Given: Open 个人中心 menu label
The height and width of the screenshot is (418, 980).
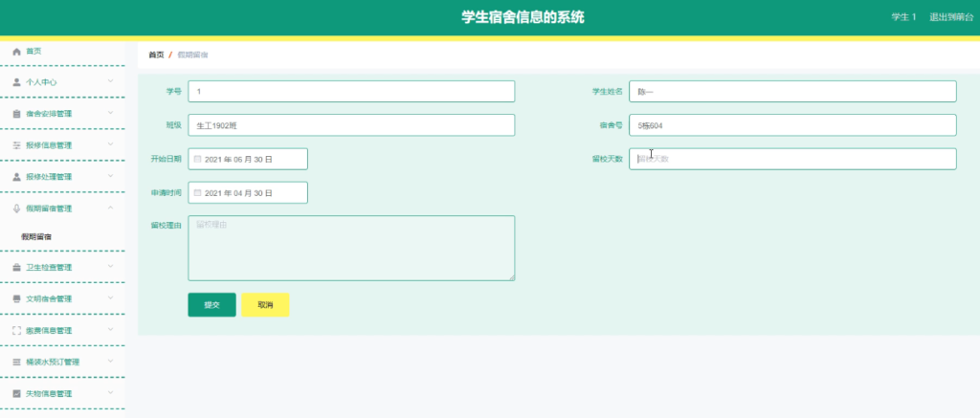Looking at the screenshot, I should (x=41, y=82).
